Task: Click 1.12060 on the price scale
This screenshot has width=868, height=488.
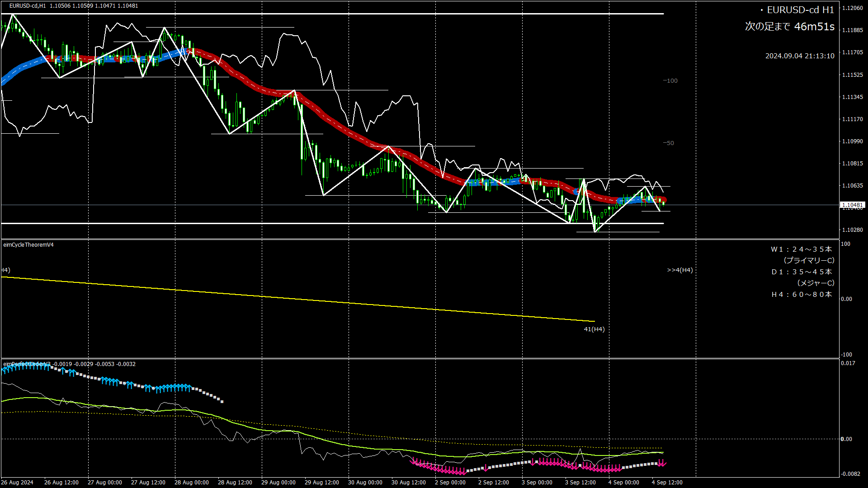Action: click(852, 8)
